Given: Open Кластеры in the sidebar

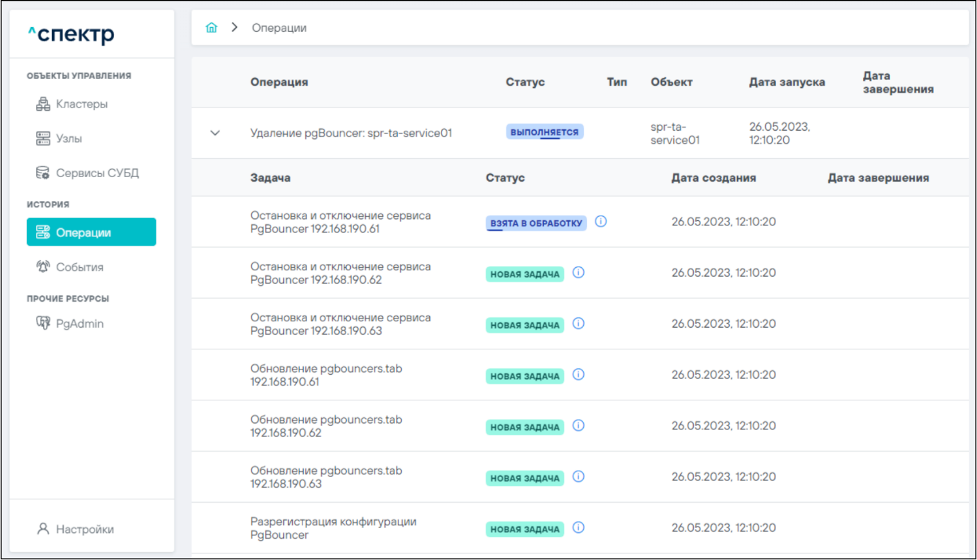Looking at the screenshot, I should 81,104.
